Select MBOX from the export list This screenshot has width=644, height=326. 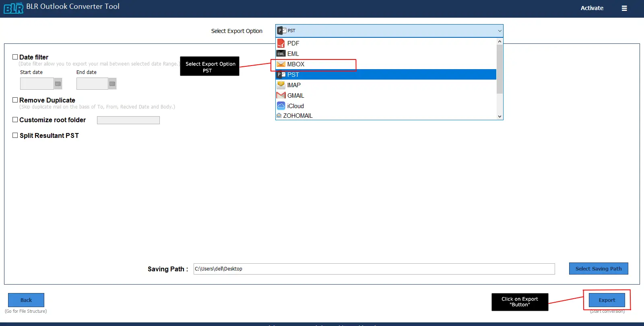point(386,64)
